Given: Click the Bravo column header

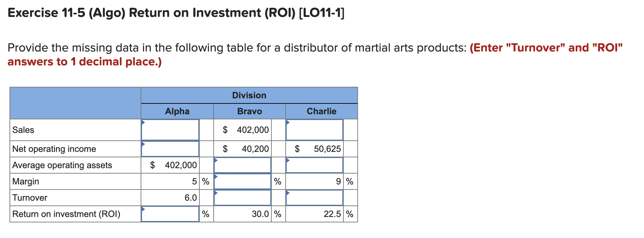Looking at the screenshot, I should point(250,111).
